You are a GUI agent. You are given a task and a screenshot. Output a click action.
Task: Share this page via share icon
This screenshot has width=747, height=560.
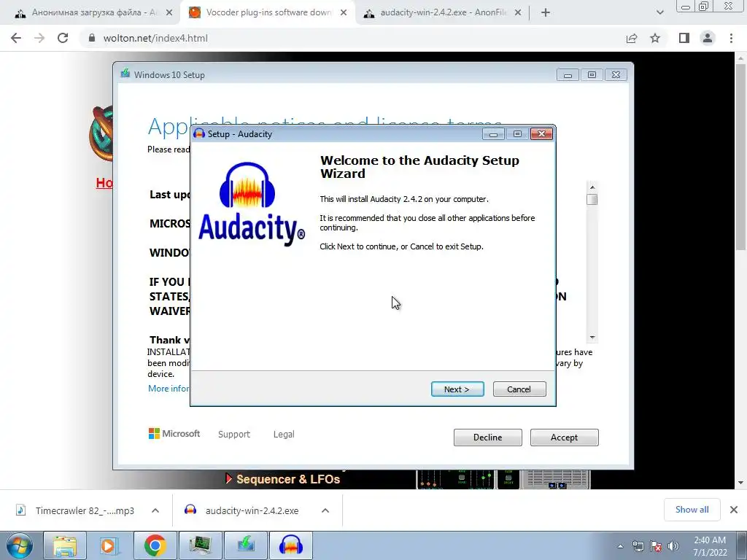[632, 38]
